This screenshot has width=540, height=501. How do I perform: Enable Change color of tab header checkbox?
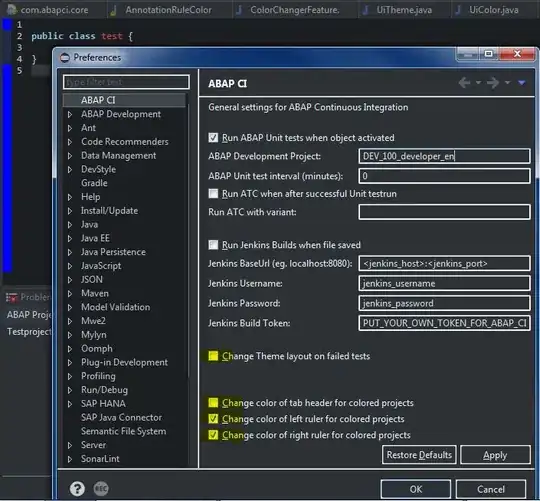coord(213,403)
